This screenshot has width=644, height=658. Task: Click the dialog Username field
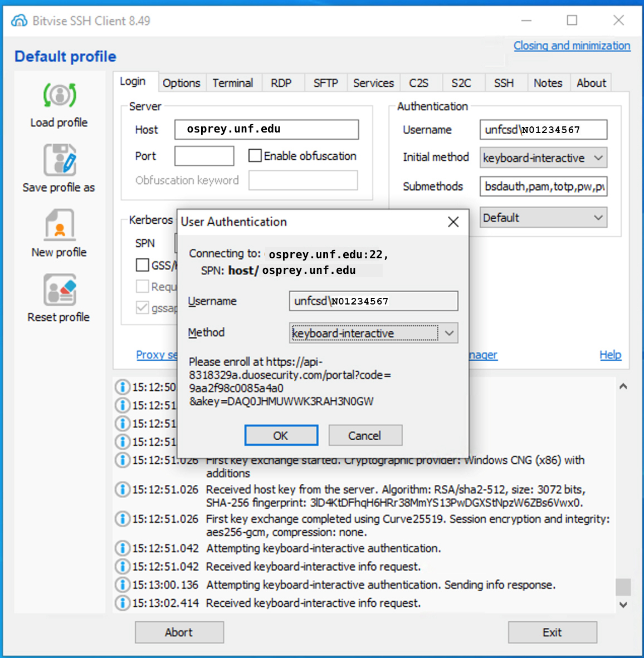click(x=373, y=301)
